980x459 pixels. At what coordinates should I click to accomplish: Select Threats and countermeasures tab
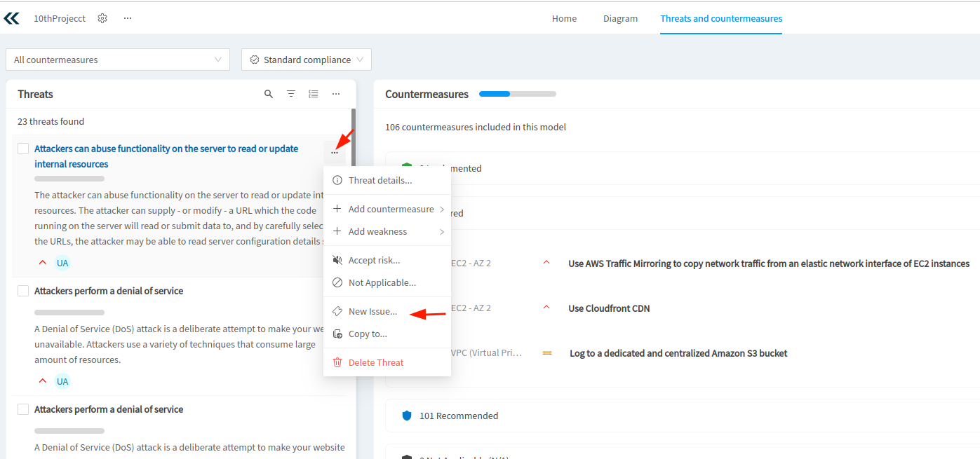point(721,18)
